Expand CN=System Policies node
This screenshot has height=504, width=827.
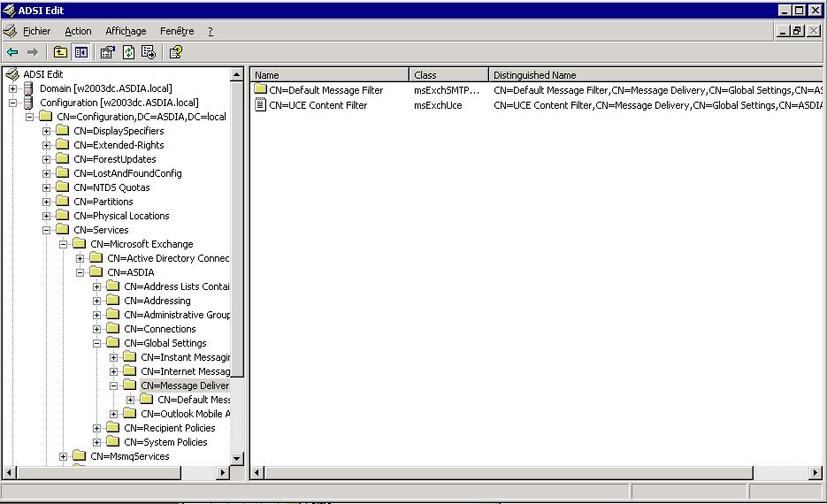coord(97,442)
